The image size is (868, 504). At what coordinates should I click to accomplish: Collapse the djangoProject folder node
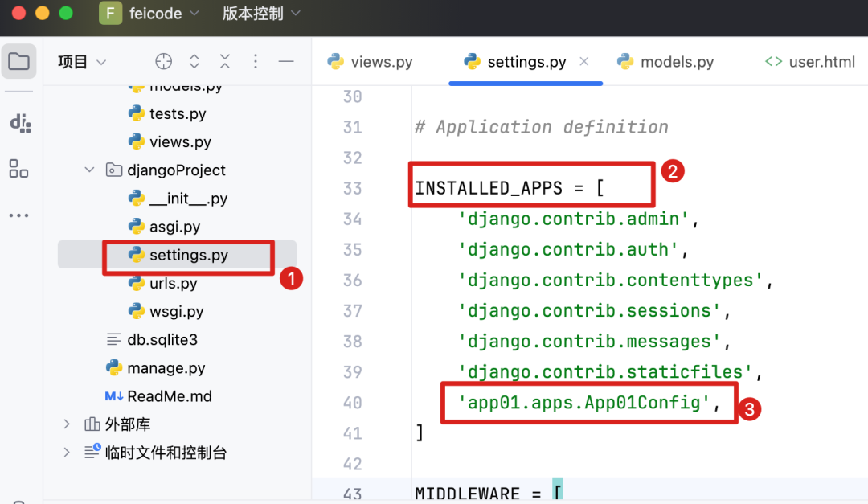point(89,170)
